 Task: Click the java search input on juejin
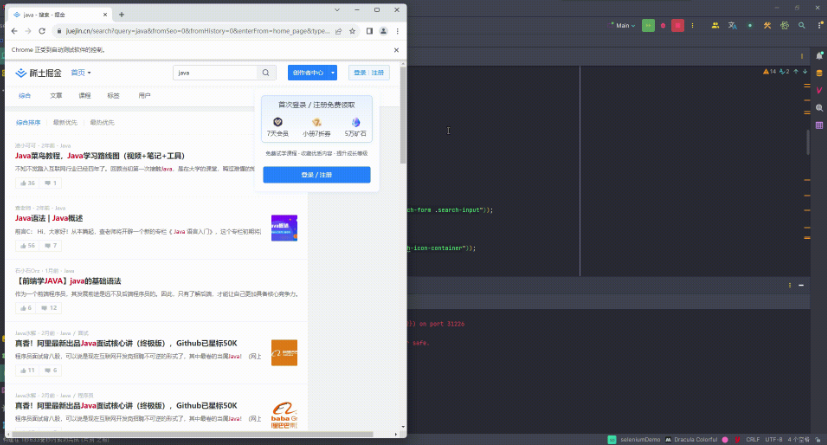click(x=215, y=73)
